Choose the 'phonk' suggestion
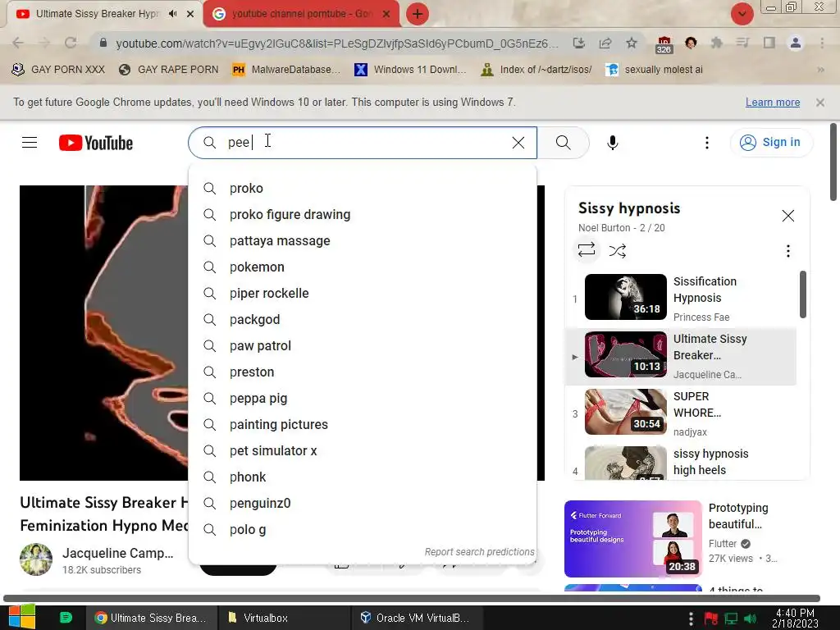This screenshot has width=840, height=630. point(363,477)
